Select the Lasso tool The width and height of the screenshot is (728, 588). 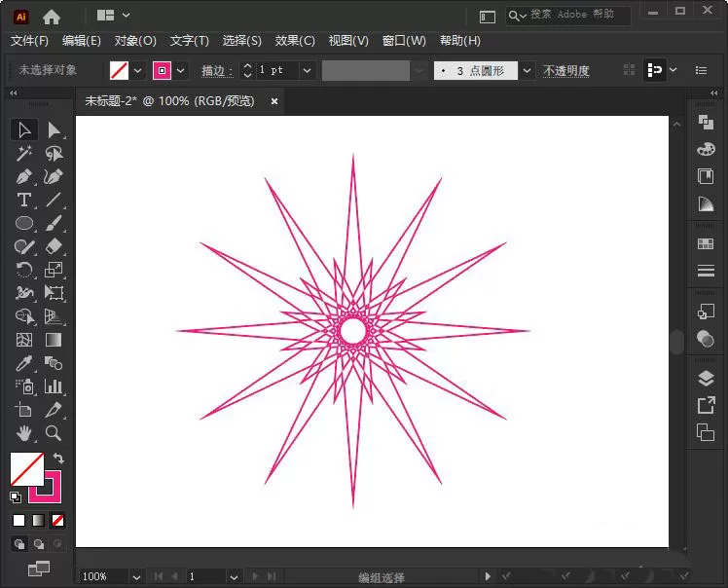tap(54, 153)
